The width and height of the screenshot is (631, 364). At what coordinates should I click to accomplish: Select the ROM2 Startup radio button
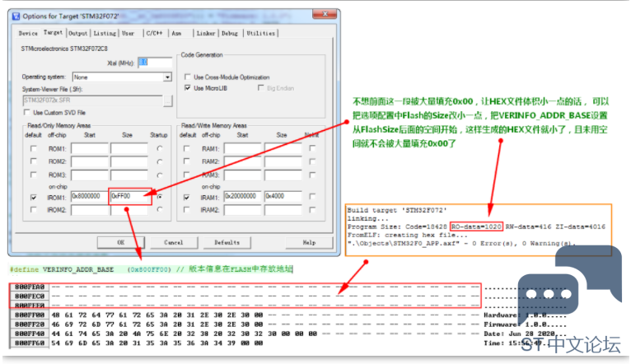click(x=160, y=161)
